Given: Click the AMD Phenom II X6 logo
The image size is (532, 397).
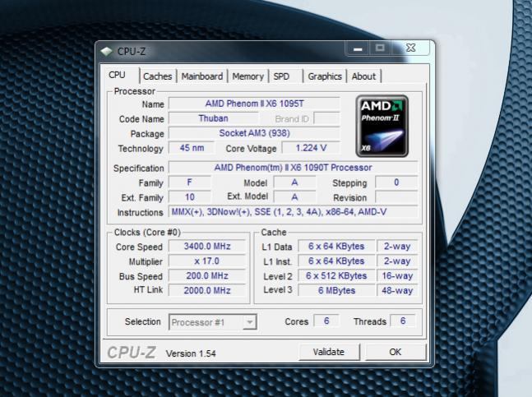Looking at the screenshot, I should coord(382,126).
